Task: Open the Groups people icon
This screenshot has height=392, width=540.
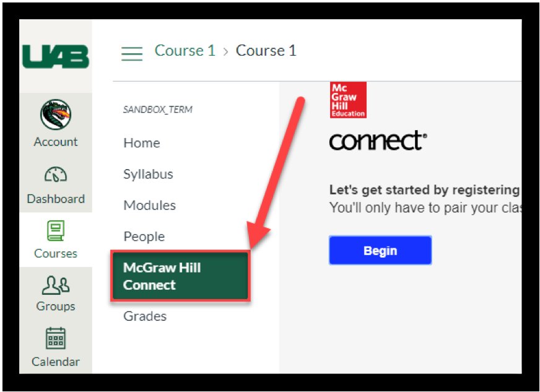Action: tap(56, 285)
